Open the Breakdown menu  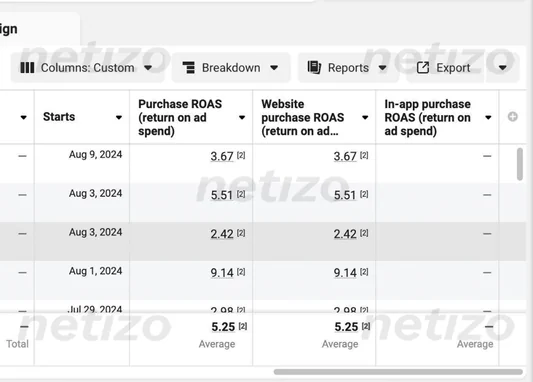(231, 68)
